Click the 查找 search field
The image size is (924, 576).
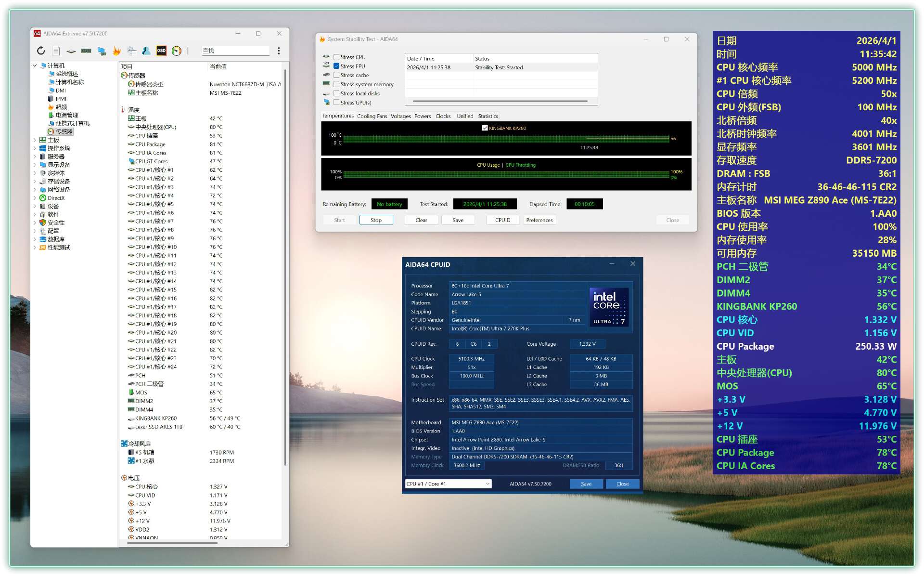(x=235, y=51)
